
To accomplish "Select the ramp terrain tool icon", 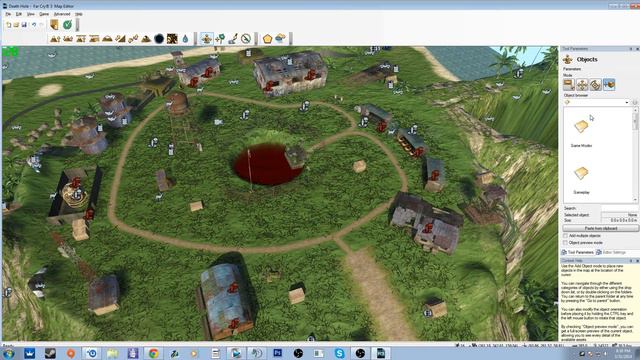I will [120, 39].
